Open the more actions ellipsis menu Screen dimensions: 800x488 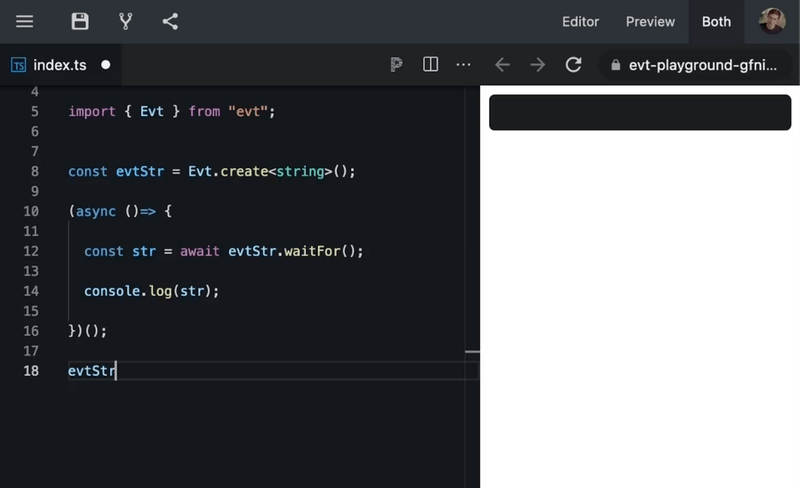(463, 65)
